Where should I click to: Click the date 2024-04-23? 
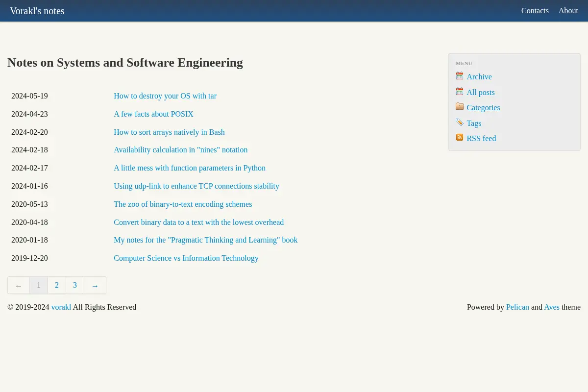(x=29, y=114)
